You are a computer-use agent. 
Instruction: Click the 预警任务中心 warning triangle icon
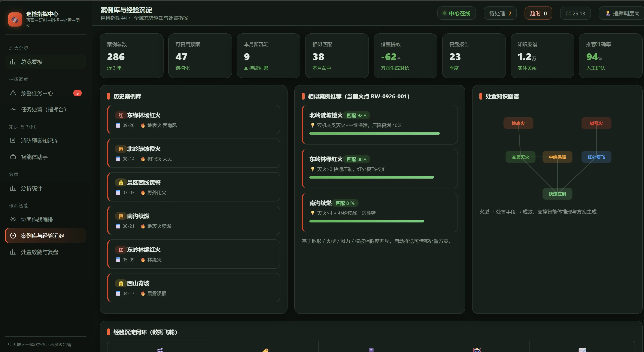pyautogui.click(x=13, y=93)
